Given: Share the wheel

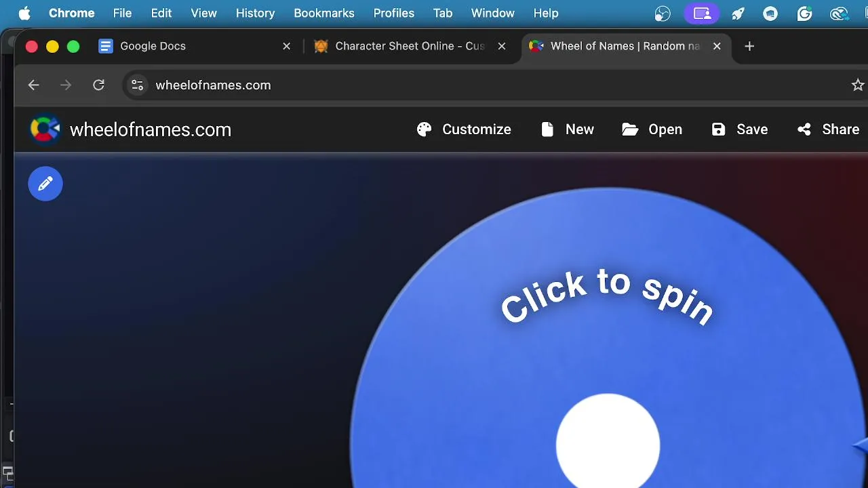Looking at the screenshot, I should (x=828, y=129).
